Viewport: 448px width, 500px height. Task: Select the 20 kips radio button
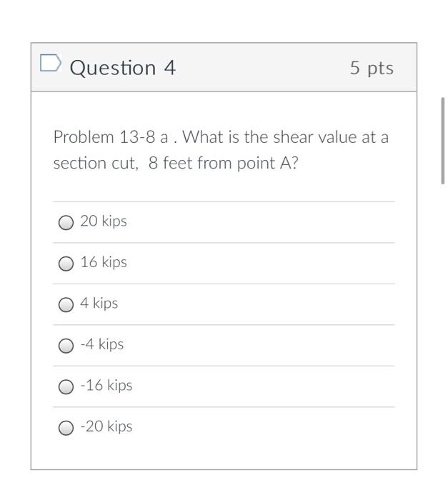[x=66, y=222]
